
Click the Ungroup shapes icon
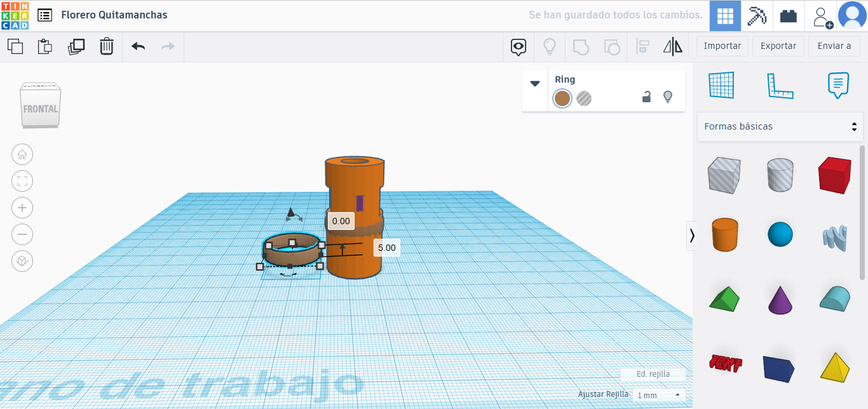[x=612, y=46]
